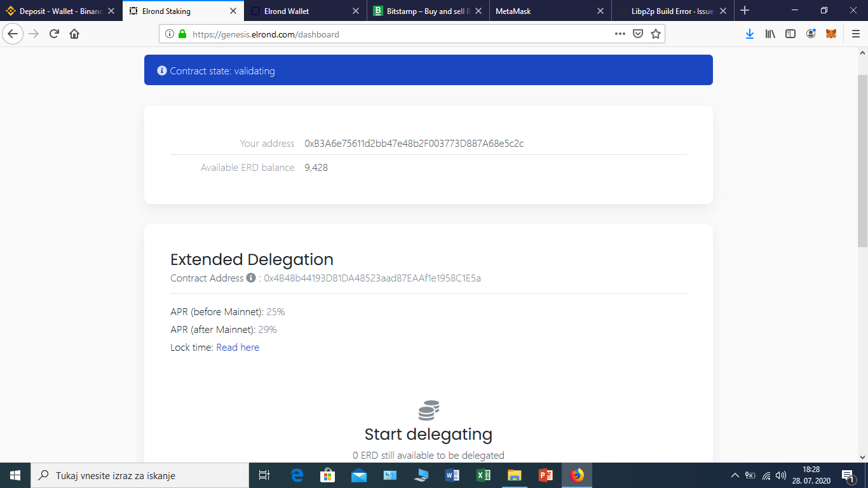Screen dimensions: 868x488
Task: Click the info icon beside Contract Address
Action: (250, 278)
